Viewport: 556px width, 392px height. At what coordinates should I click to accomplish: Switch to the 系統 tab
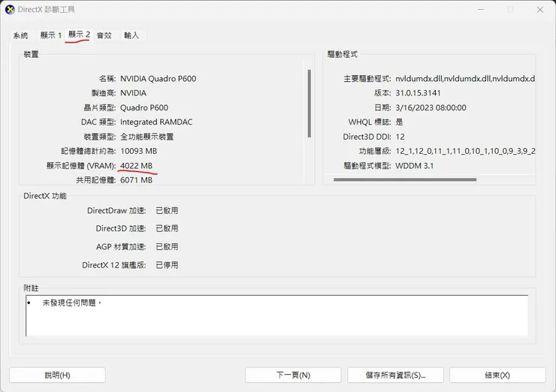(x=20, y=35)
